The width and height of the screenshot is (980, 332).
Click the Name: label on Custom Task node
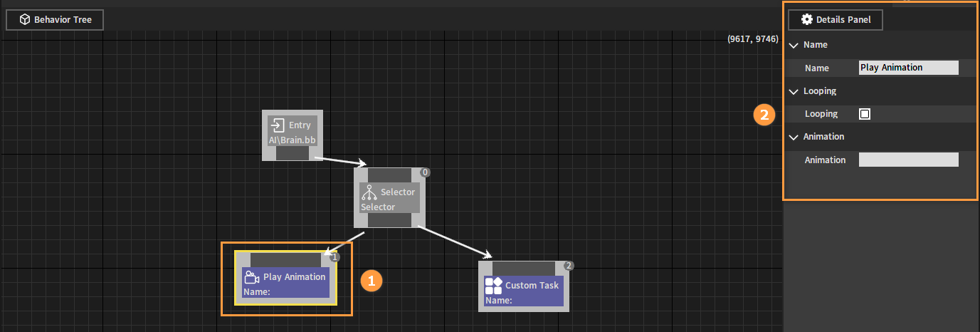(x=499, y=301)
